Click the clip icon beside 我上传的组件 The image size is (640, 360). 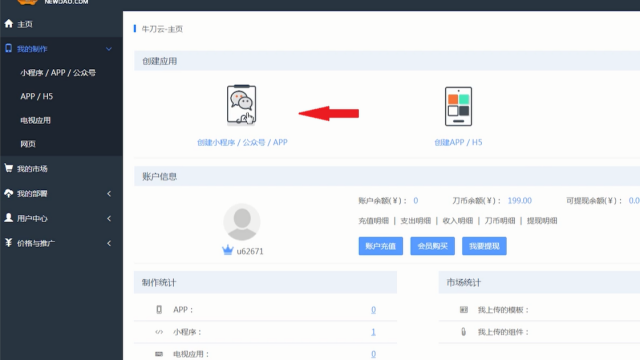464,332
